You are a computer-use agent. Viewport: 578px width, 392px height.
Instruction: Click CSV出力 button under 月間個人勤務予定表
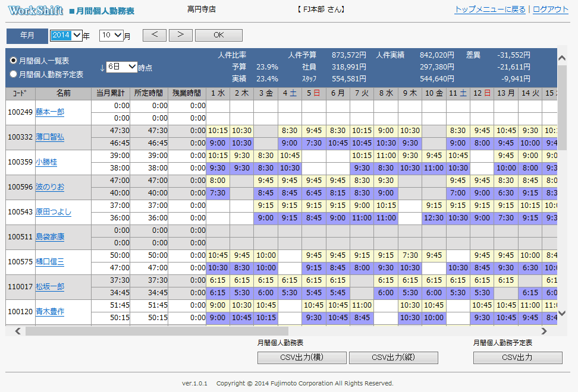coord(517,358)
